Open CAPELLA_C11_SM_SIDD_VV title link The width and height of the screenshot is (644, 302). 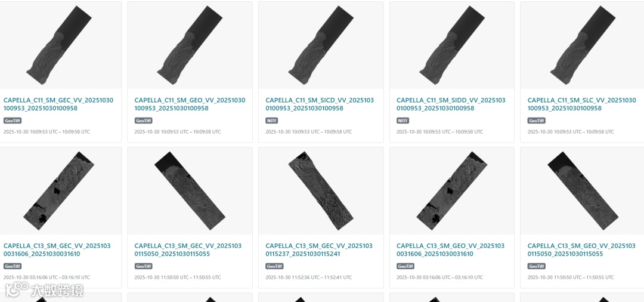(x=451, y=104)
